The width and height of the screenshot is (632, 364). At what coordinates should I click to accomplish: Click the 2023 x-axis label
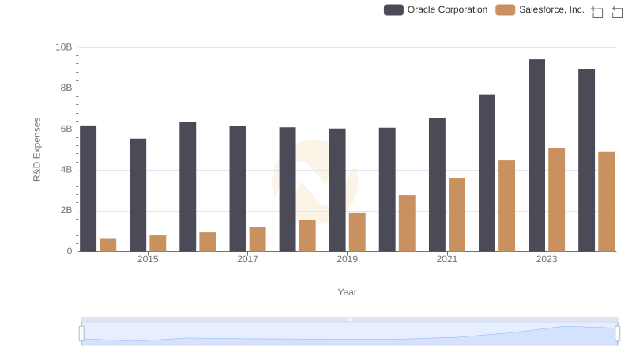coord(547,259)
